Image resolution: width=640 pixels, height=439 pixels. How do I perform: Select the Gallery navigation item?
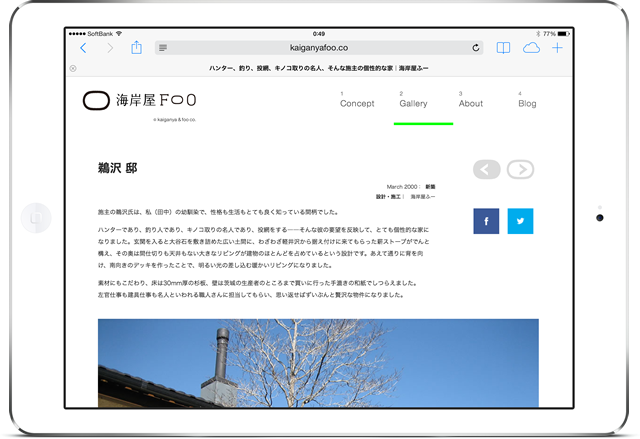pyautogui.click(x=413, y=103)
